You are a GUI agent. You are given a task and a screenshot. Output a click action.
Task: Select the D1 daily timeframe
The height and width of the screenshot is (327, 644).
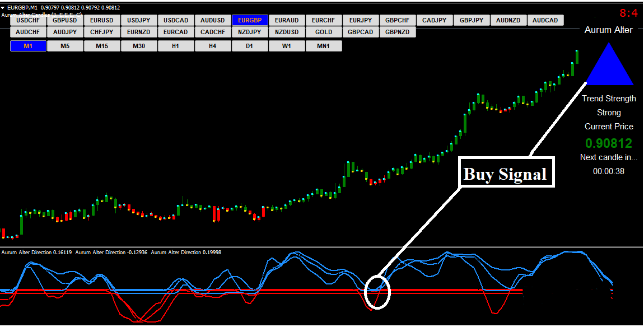[x=250, y=46]
